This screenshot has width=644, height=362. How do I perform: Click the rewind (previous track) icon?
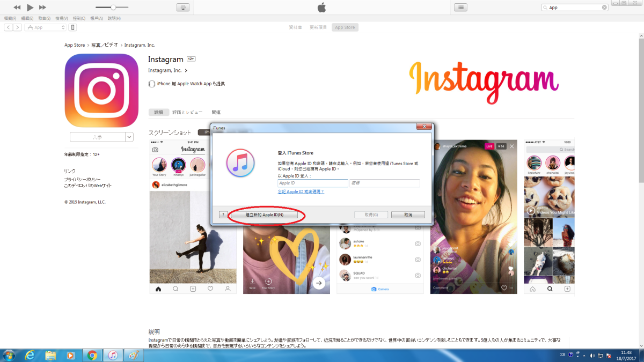(x=17, y=8)
